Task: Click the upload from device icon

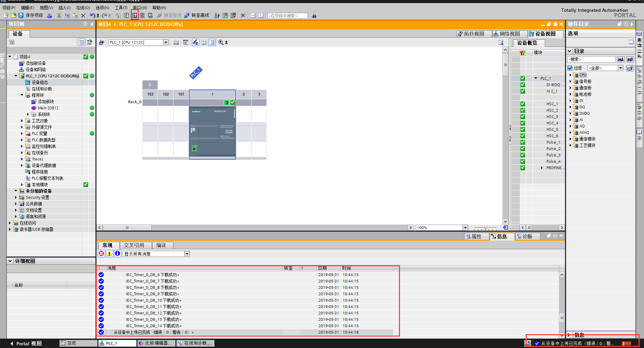Action: (134, 15)
